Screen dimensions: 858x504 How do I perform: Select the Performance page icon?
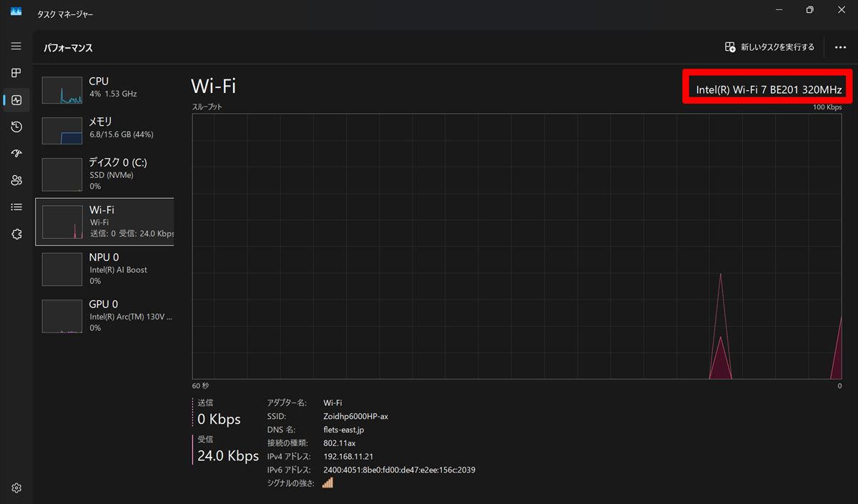click(16, 100)
